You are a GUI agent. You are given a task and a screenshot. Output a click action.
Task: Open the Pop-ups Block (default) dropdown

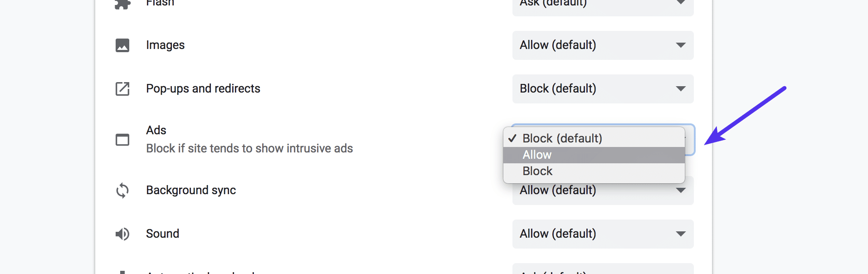pos(602,89)
